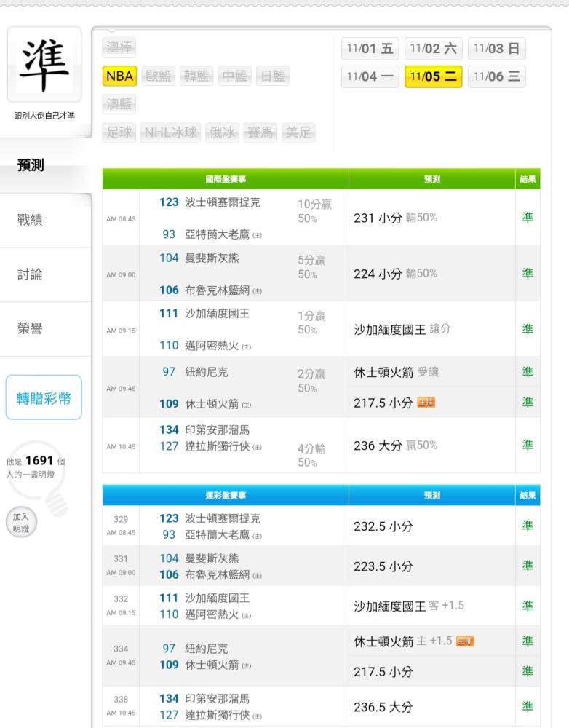Click the orange badge beside 217.5 小分
The width and height of the screenshot is (569, 728).
click(426, 403)
